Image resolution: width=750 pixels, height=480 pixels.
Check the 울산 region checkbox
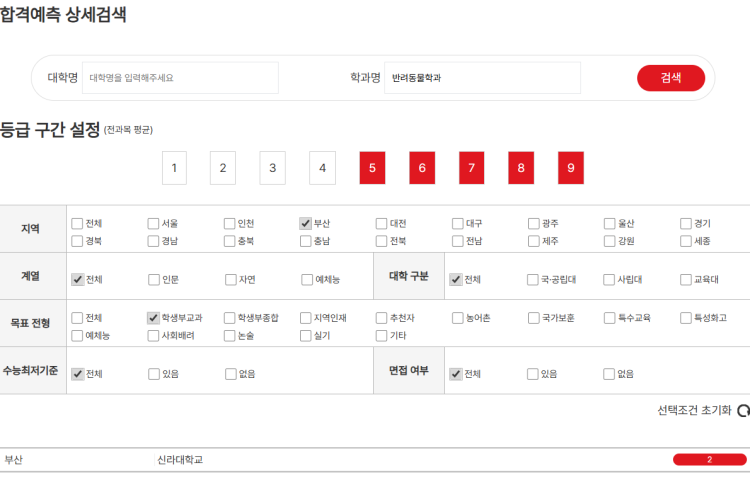tap(609, 224)
